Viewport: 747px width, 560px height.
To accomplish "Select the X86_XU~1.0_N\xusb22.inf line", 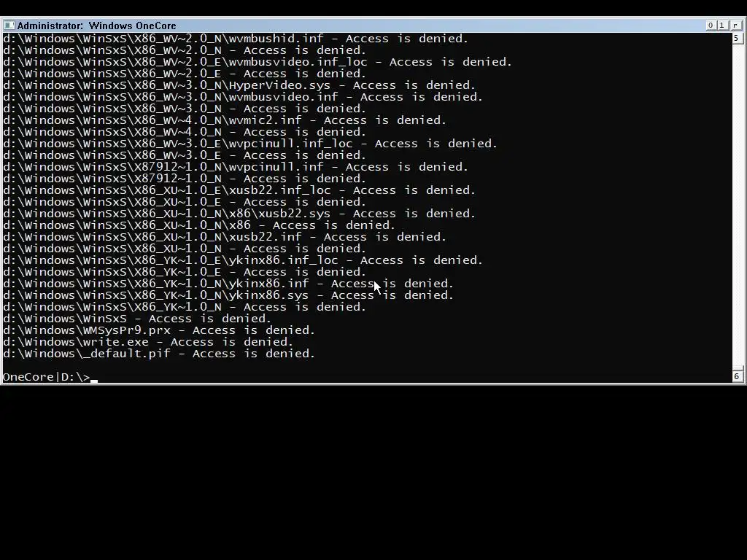I will [225, 237].
